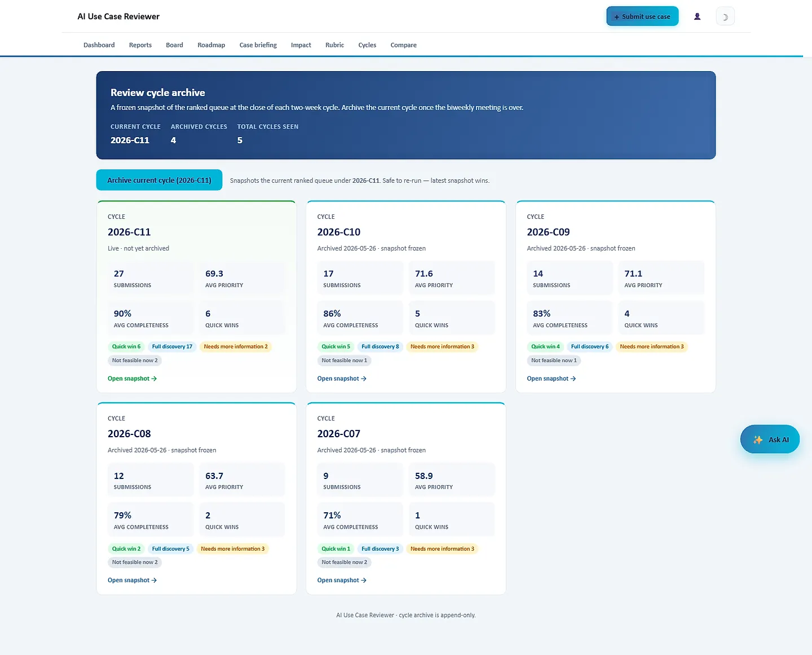Open snapshot for cycle 2026-C10
This screenshot has width=812, height=655.
click(342, 379)
